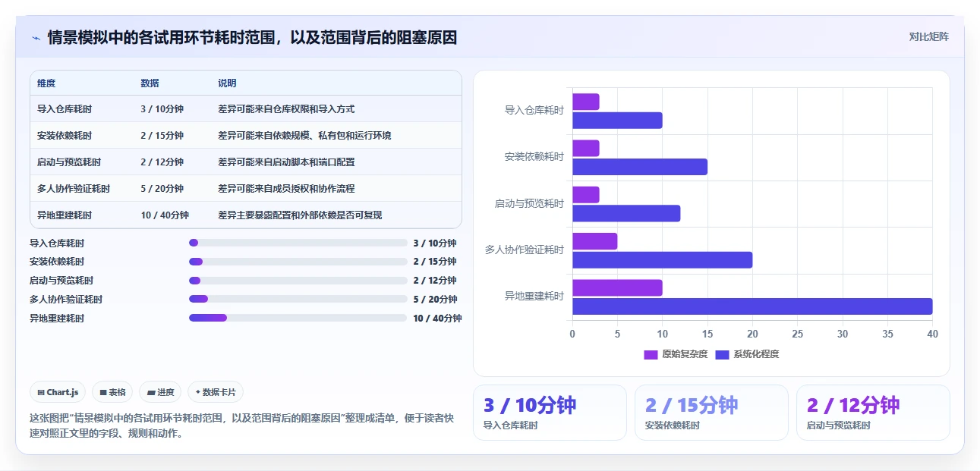The height and width of the screenshot is (471, 980).
Task: Click the purple 启动与预览耗时 chart bar
Action: coord(585,195)
